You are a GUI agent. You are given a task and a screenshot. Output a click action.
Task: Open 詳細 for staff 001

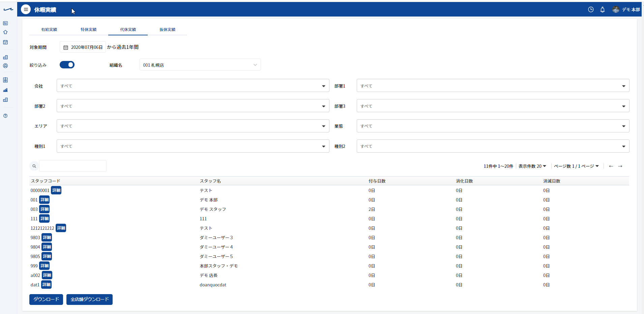pyautogui.click(x=45, y=200)
